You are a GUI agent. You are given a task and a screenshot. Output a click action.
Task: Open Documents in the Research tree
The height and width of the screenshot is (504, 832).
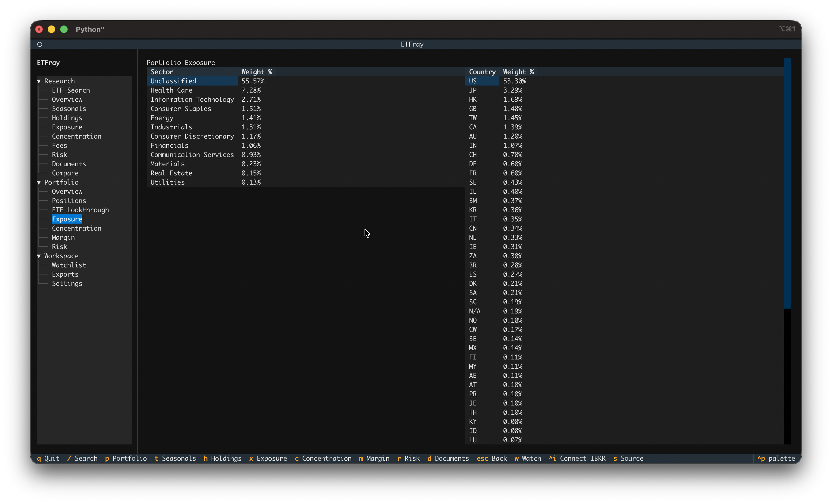(x=69, y=164)
